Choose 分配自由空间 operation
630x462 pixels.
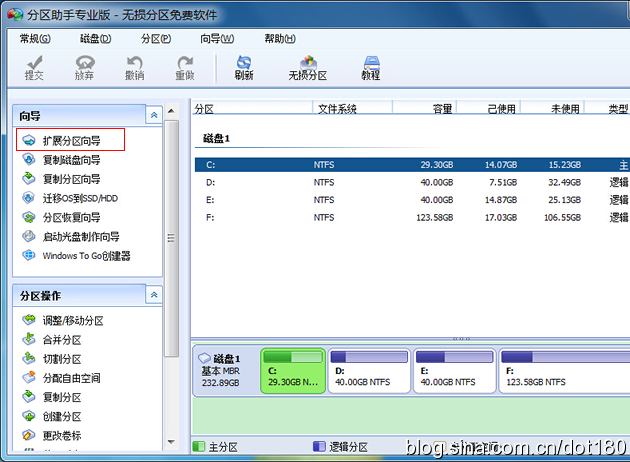pos(72,378)
